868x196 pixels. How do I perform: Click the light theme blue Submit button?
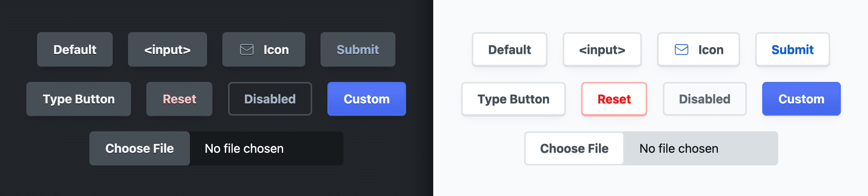pyautogui.click(x=792, y=50)
